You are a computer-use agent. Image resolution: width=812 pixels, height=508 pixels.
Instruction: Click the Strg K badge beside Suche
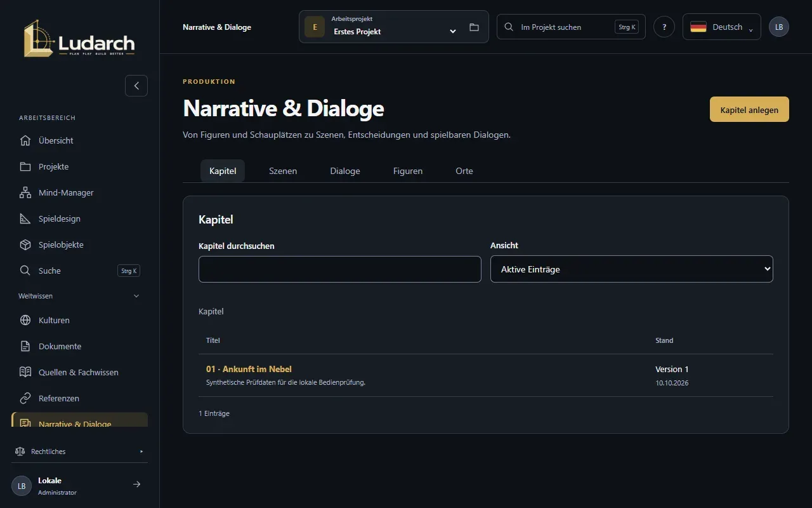coord(129,271)
